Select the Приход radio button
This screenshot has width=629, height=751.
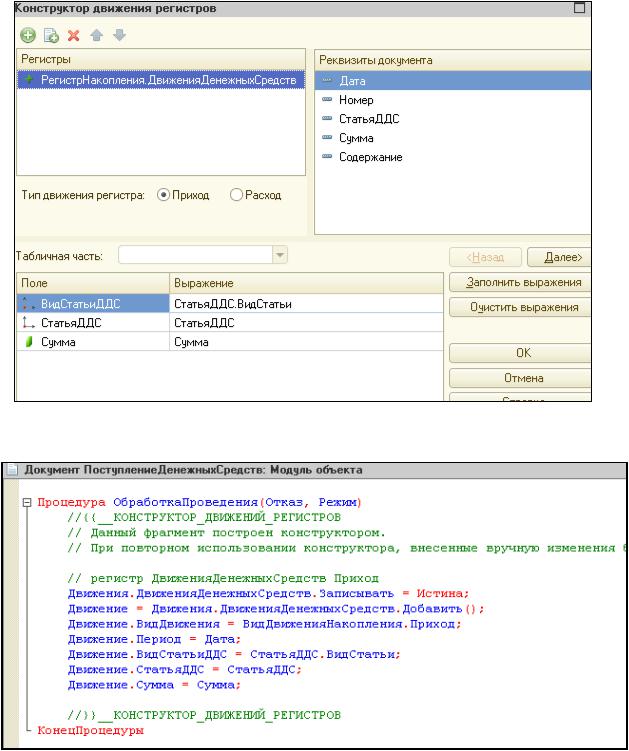point(163,195)
